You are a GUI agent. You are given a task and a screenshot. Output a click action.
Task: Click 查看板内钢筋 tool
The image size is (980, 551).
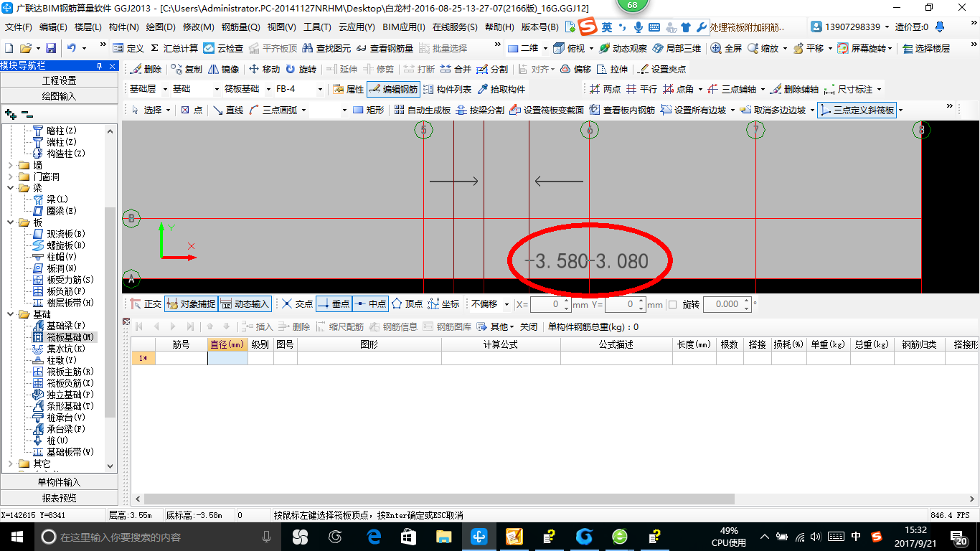(x=622, y=110)
